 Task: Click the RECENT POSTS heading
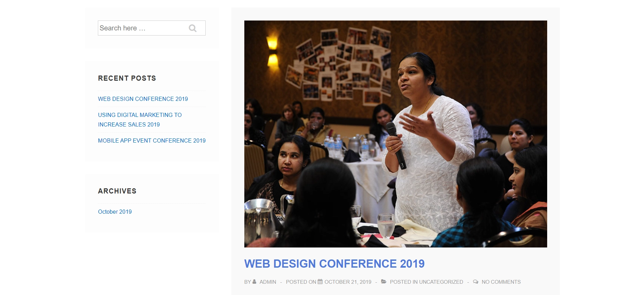[127, 78]
